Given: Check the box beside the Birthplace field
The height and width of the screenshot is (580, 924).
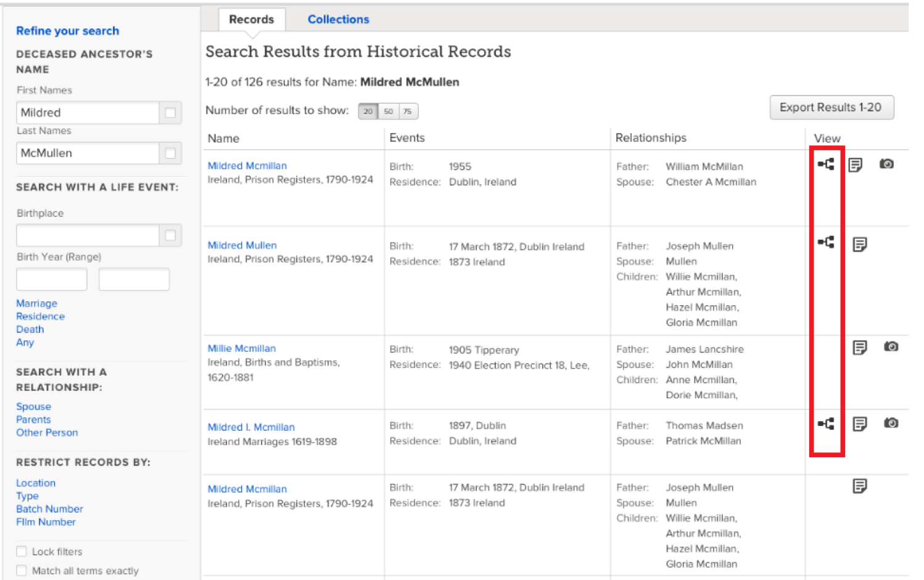Looking at the screenshot, I should (171, 235).
